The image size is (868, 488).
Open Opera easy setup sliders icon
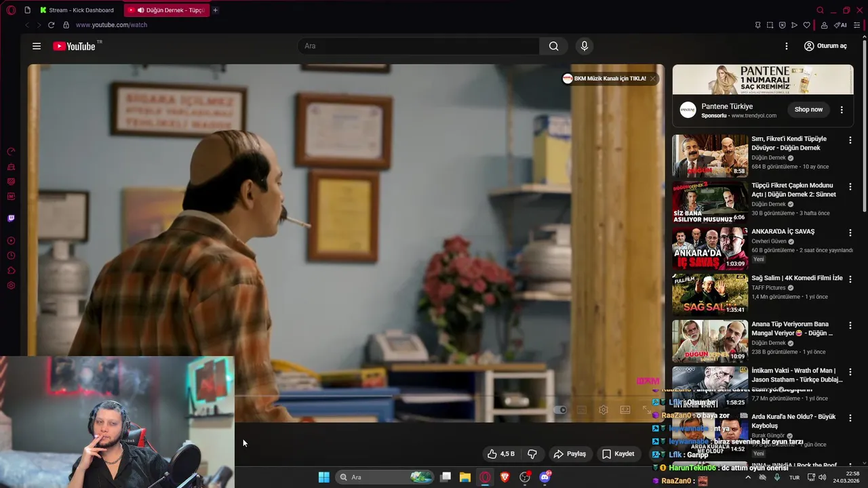click(857, 25)
